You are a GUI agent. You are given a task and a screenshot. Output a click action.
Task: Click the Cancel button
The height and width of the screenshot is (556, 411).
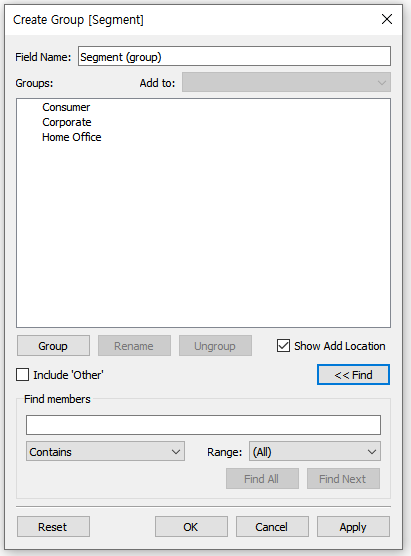pos(272,527)
